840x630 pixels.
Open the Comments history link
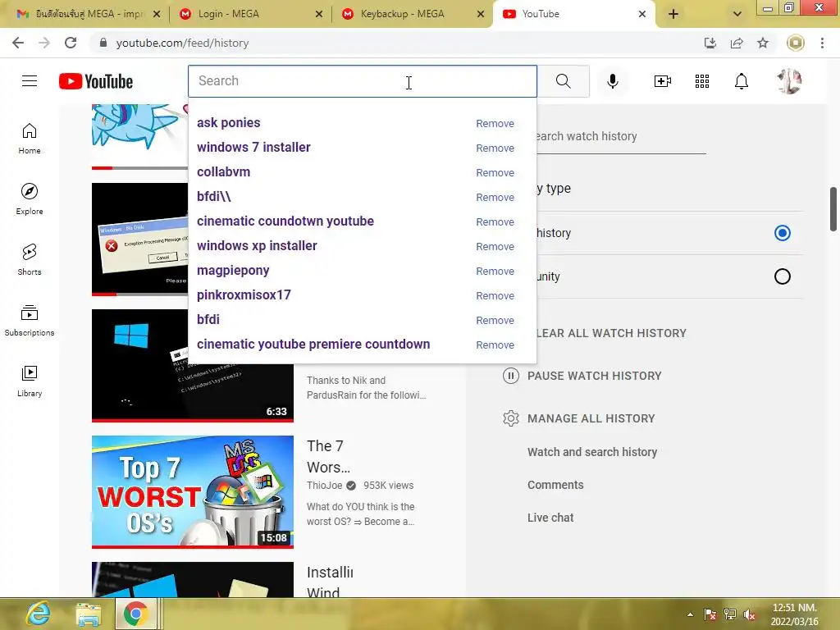(555, 485)
